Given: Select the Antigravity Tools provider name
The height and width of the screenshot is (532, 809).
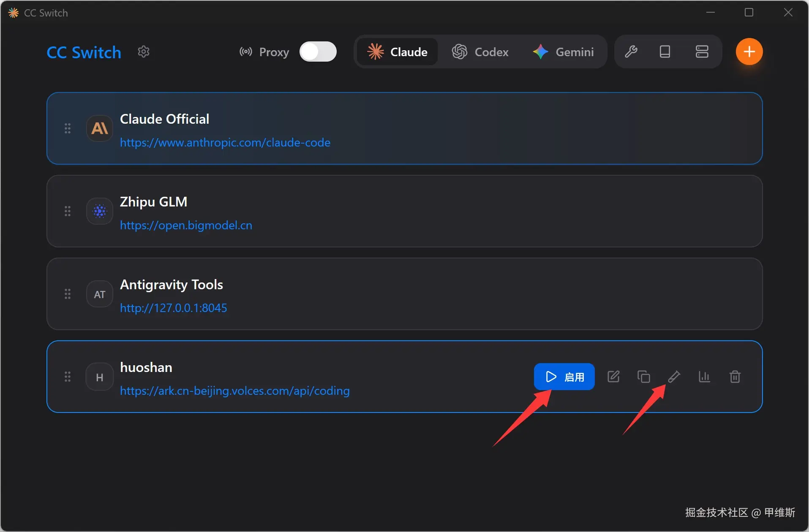Looking at the screenshot, I should coord(172,285).
